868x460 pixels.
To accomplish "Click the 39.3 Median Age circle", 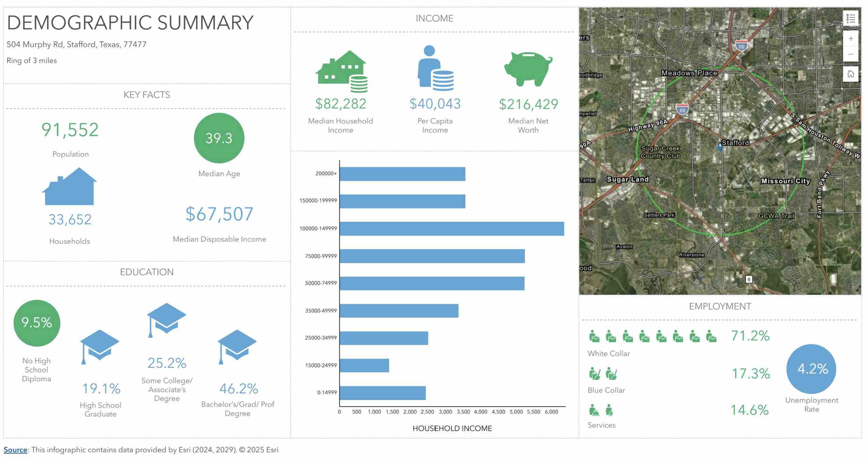I will coord(219,138).
